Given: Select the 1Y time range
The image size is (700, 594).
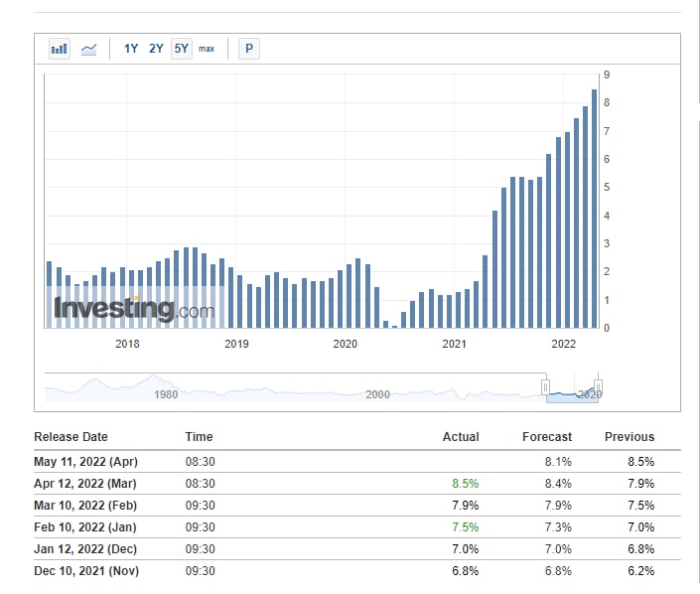Looking at the screenshot, I should [131, 49].
